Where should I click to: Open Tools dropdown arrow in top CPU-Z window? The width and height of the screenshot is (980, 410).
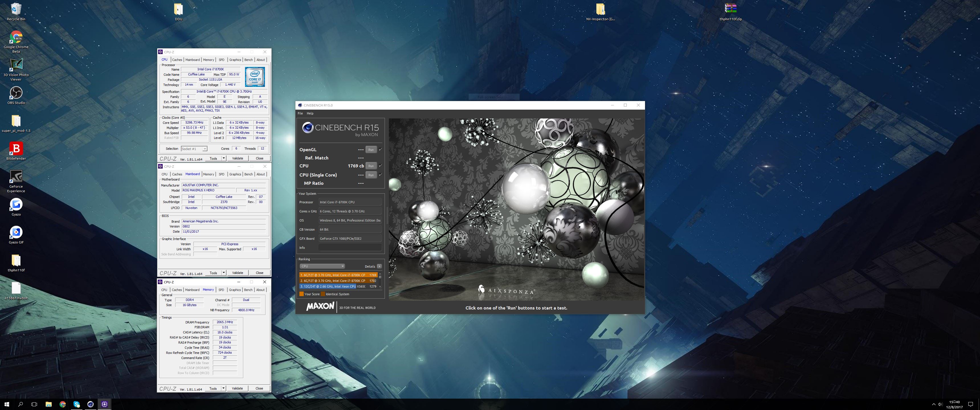[x=224, y=158]
